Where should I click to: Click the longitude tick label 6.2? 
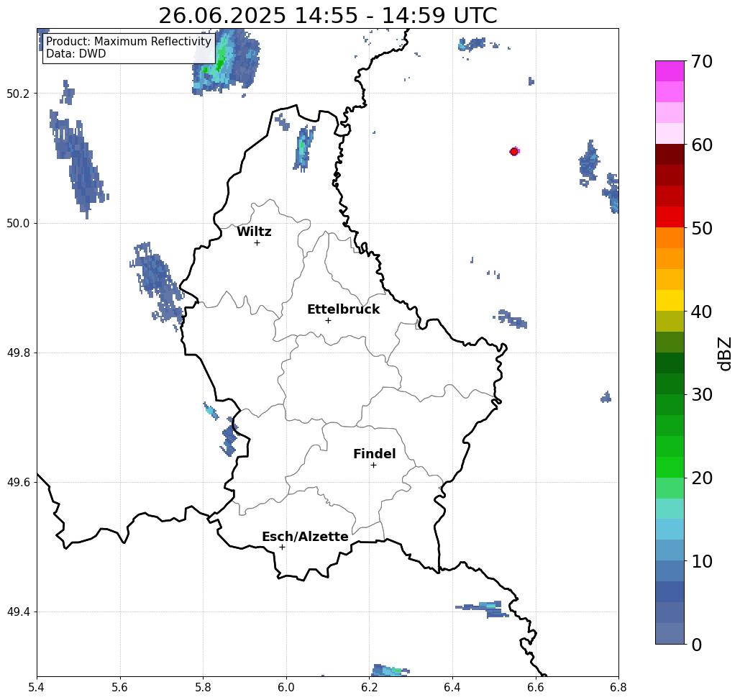[x=369, y=687]
